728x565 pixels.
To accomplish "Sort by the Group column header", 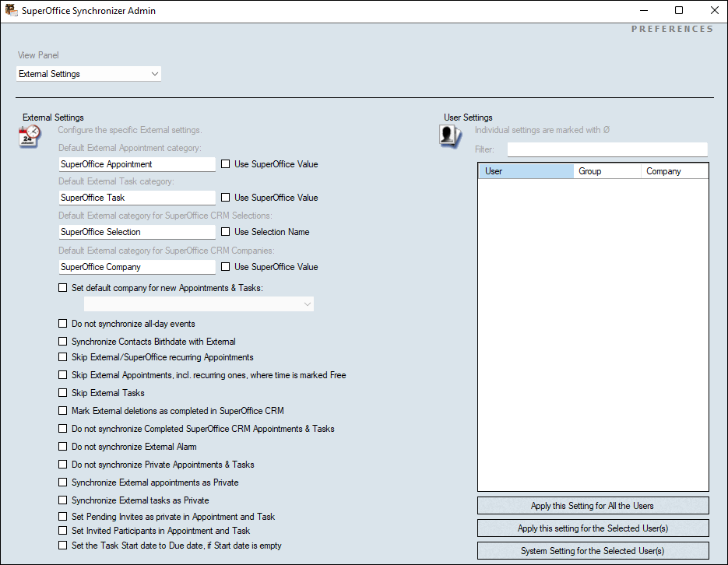I will pyautogui.click(x=607, y=171).
